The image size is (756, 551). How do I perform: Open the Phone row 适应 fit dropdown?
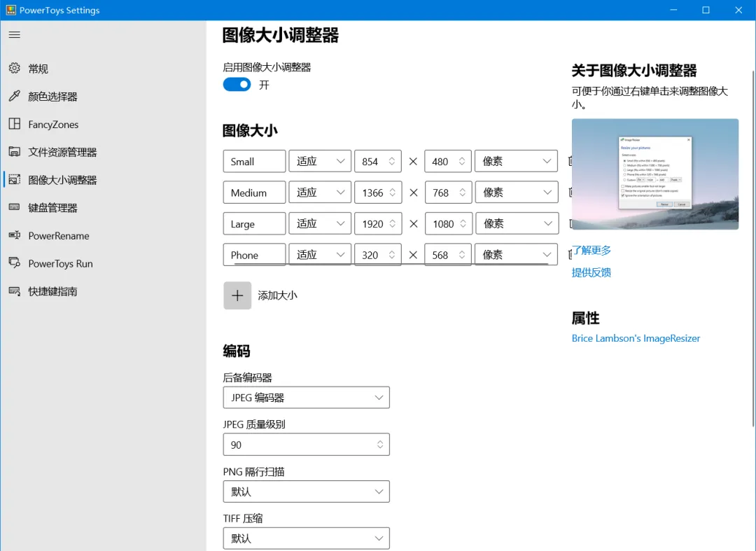(320, 255)
